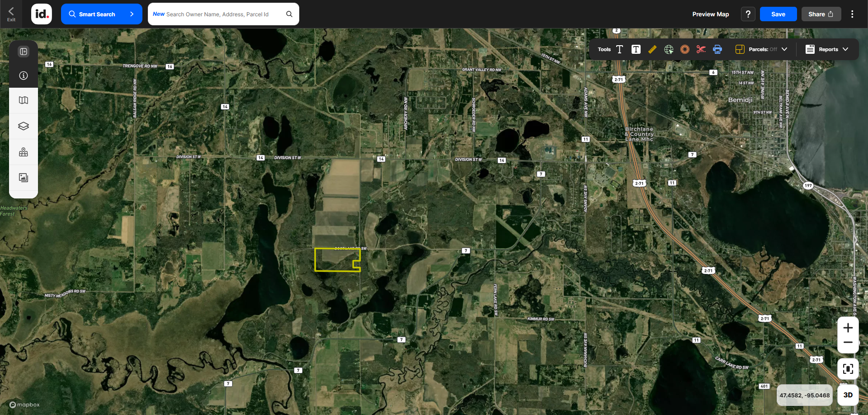Viewport: 868px width, 415px height.
Task: Select the boxed text annotation tool
Action: click(636, 49)
